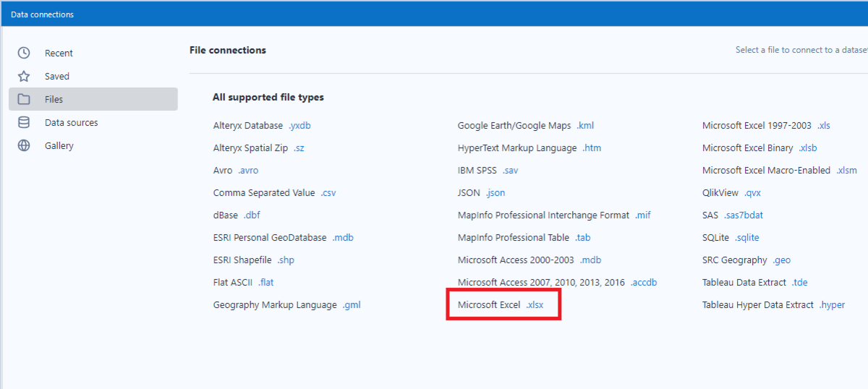Click the Files folder icon

pyautogui.click(x=24, y=99)
